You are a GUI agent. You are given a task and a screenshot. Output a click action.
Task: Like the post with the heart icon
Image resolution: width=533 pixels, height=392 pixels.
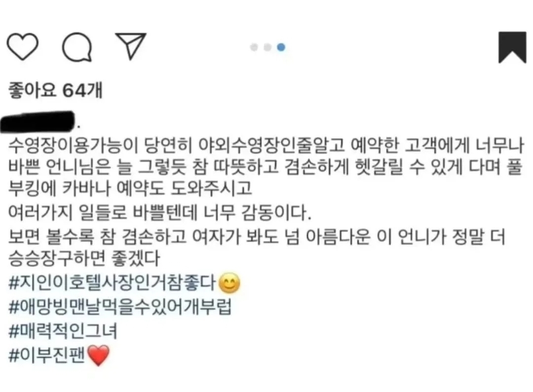click(x=22, y=47)
